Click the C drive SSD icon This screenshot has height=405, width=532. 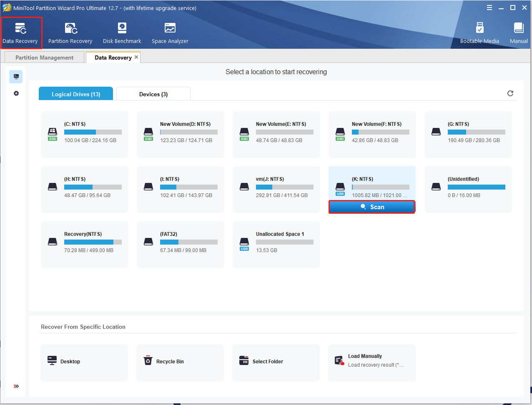(x=53, y=134)
